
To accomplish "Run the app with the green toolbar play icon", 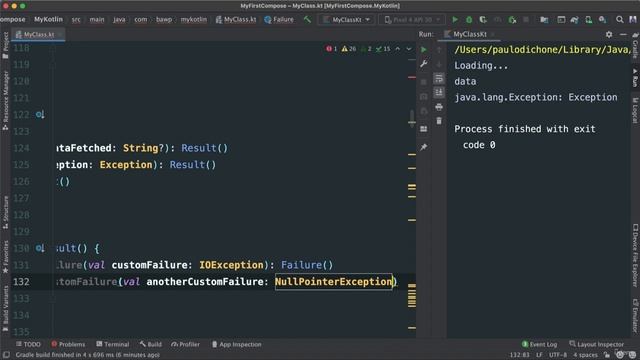I will (455, 19).
